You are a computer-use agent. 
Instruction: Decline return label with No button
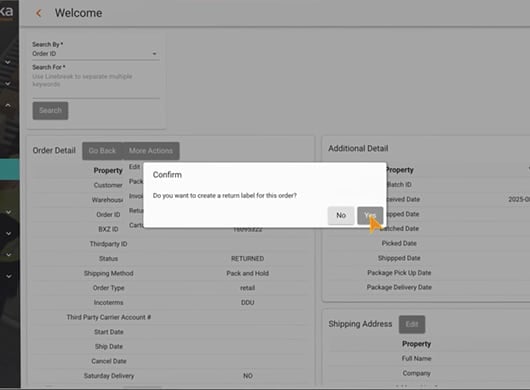(x=341, y=215)
